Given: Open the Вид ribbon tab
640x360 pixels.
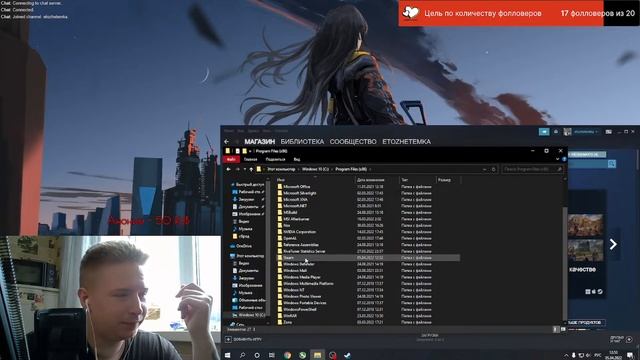Looking at the screenshot, I should coord(297,159).
